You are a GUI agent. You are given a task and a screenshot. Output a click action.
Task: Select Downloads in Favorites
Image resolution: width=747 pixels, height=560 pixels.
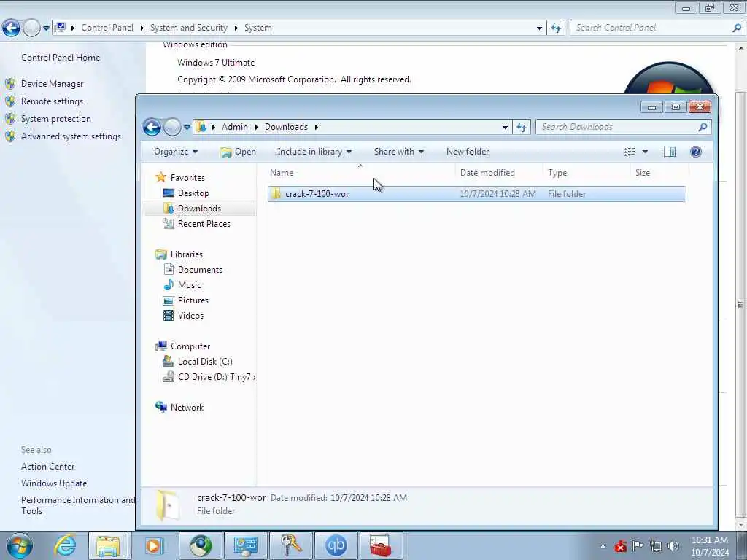pos(198,208)
